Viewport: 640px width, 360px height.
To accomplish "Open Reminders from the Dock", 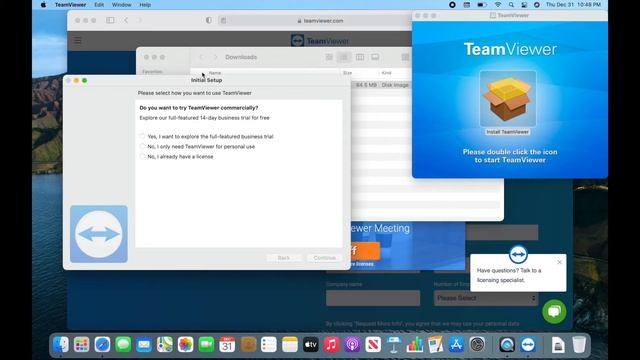I will [269, 345].
